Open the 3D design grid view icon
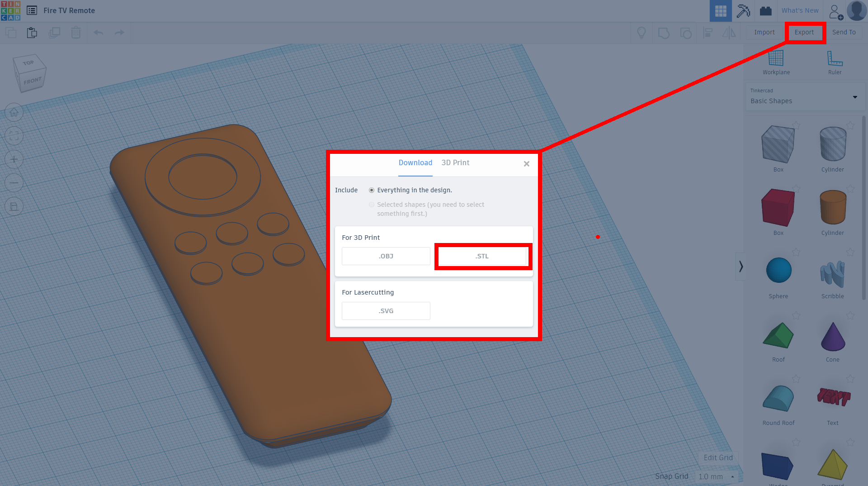Image resolution: width=868 pixels, height=486 pixels. pyautogui.click(x=721, y=11)
